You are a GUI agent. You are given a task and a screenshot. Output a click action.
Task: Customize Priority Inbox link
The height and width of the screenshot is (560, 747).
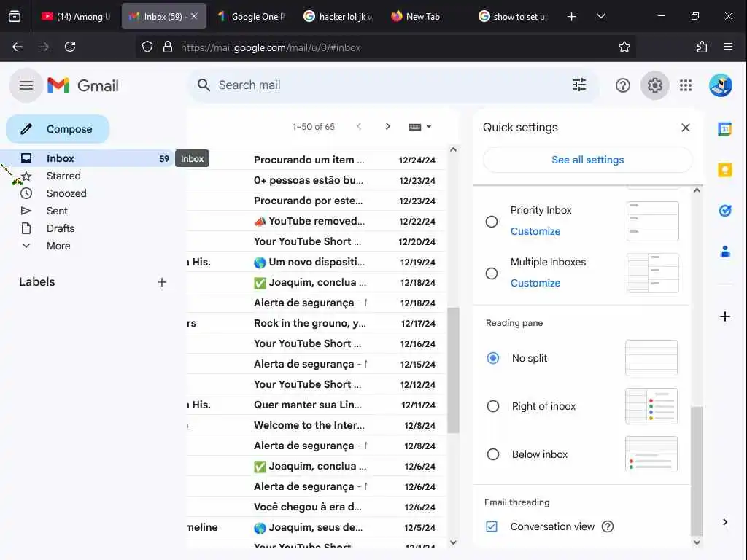point(535,231)
